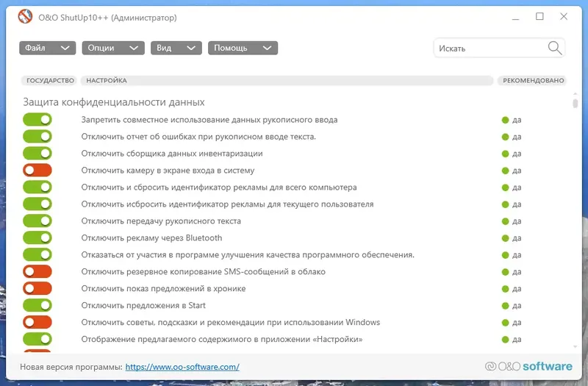Click green dot for Start suggestions row
The height and width of the screenshot is (386, 588).
pyautogui.click(x=505, y=305)
